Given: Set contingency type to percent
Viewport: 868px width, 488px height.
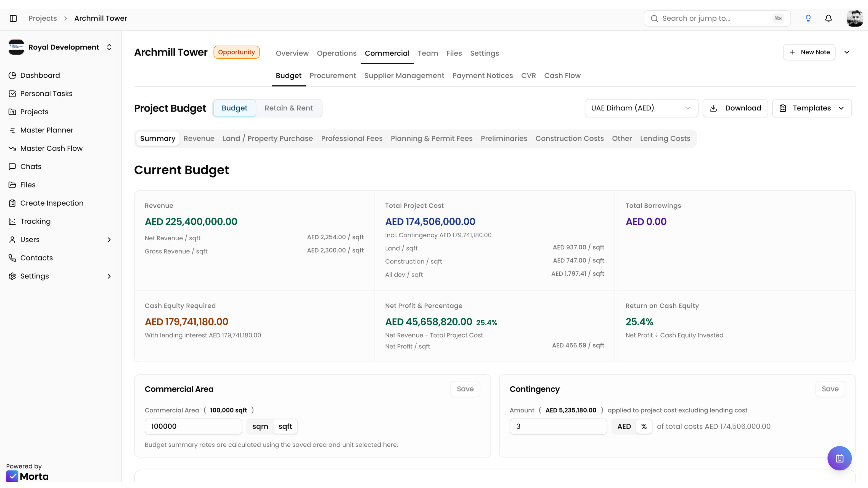Looking at the screenshot, I should coord(644,426).
